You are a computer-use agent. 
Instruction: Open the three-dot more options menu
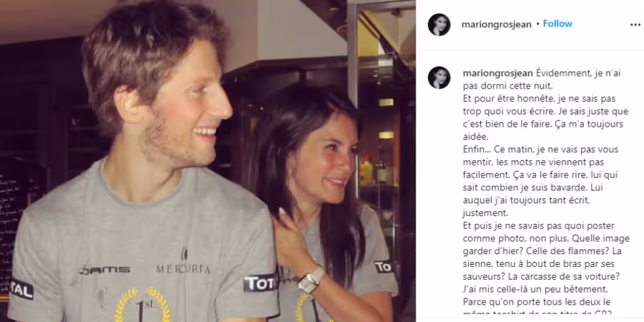(635, 24)
